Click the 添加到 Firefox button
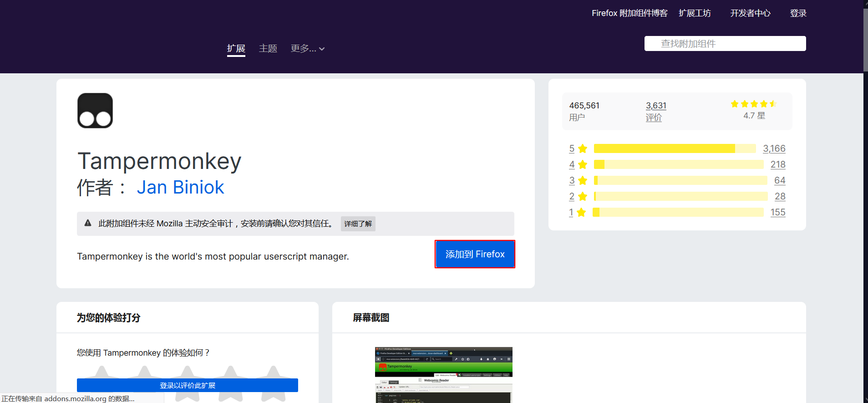The height and width of the screenshot is (403, 868). pos(475,254)
